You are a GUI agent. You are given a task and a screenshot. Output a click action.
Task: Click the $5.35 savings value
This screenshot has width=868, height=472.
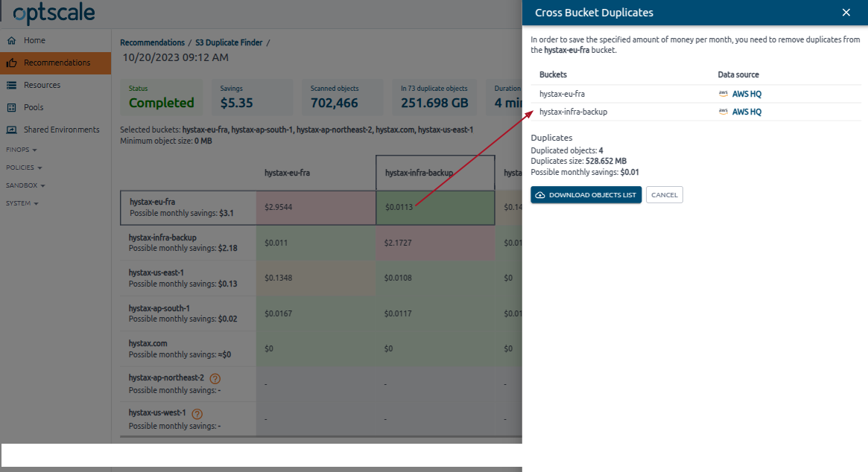point(236,103)
